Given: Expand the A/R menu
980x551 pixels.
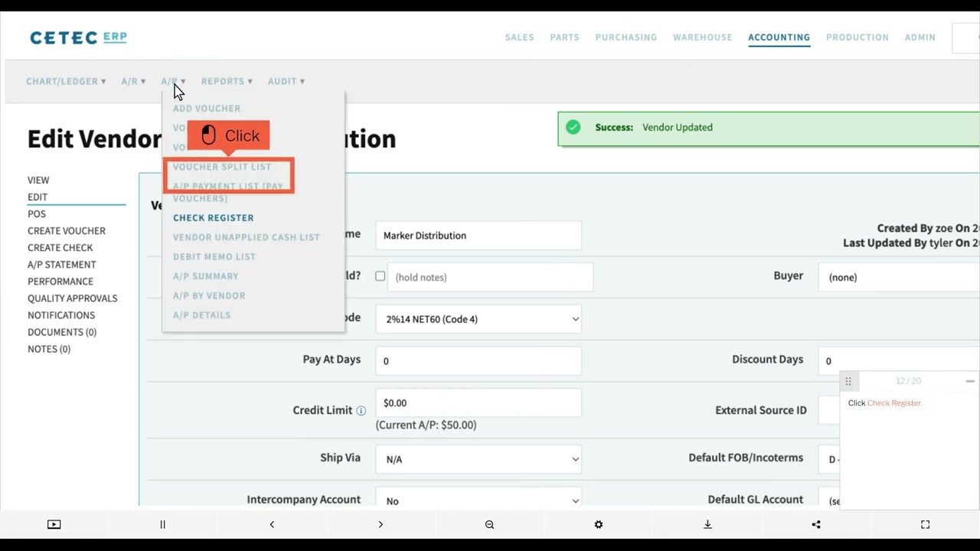Looking at the screenshot, I should pos(133,81).
